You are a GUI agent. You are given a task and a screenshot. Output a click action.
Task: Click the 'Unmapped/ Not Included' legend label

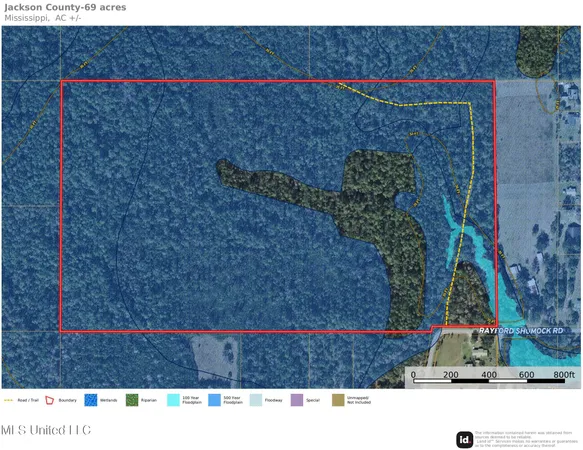359,400
